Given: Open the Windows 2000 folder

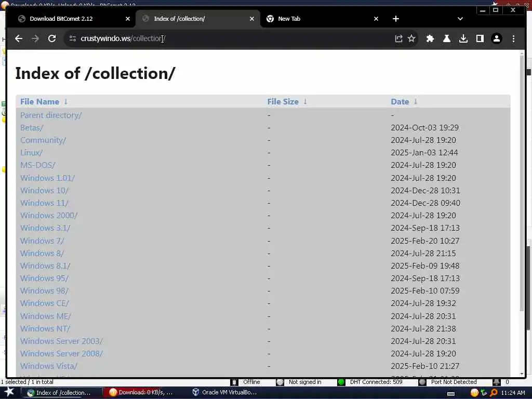Looking at the screenshot, I should pyautogui.click(x=49, y=216).
